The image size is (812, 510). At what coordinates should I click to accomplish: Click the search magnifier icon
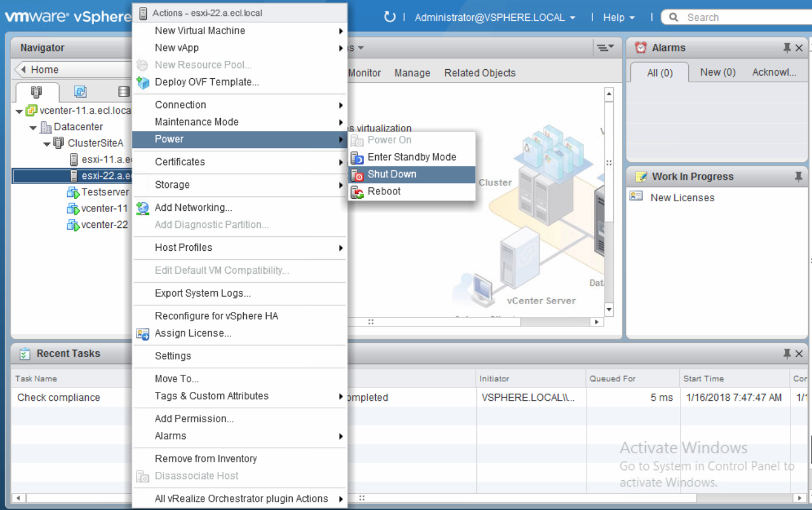click(674, 17)
